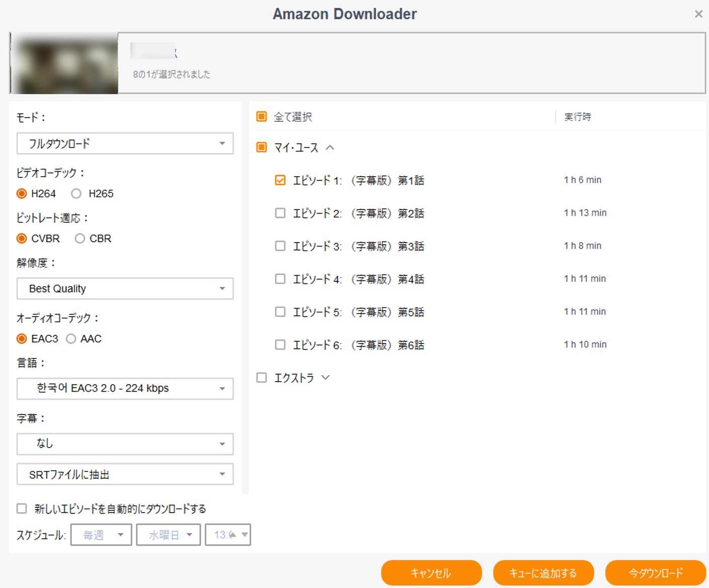This screenshot has height=588, width=709.
Task: Click the 1 h 6 min duration text
Action: 583,180
